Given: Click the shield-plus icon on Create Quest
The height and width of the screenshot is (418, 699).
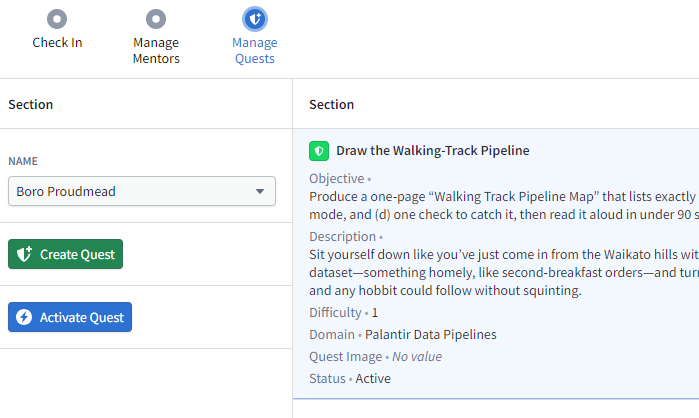Looking at the screenshot, I should 25,254.
